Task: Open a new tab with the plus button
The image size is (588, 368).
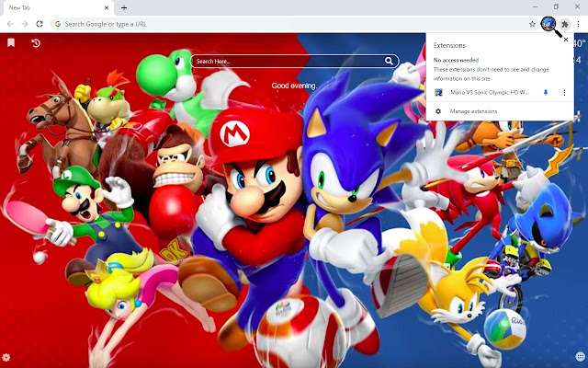Action: pos(124,8)
